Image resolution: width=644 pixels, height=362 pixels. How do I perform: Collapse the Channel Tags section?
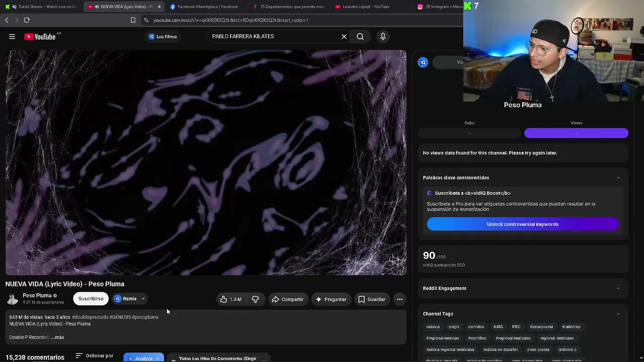[618, 314]
